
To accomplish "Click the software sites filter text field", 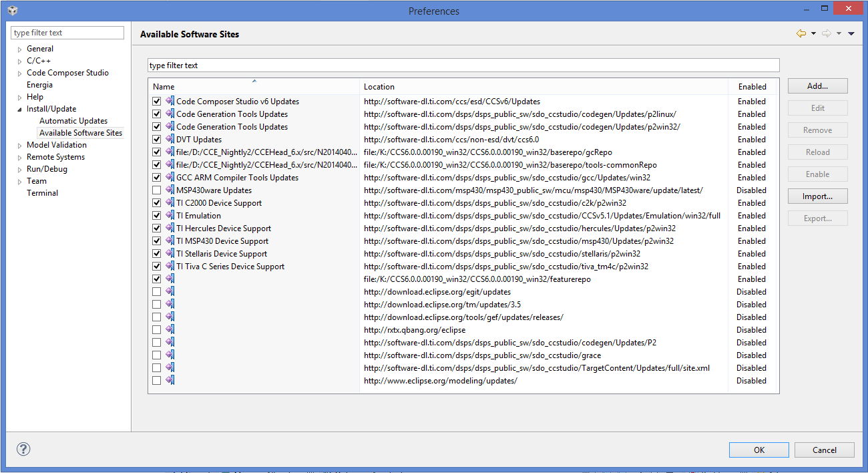I will coord(463,65).
